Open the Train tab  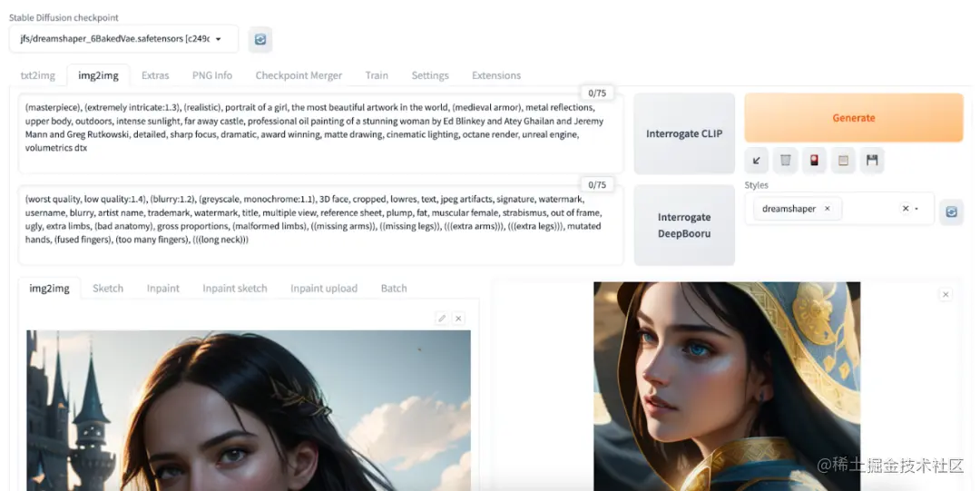[377, 75]
